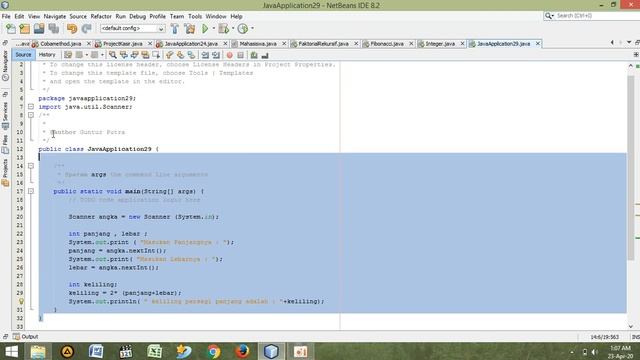
Task: Click the Undo toolbar icon
Action: click(72, 29)
